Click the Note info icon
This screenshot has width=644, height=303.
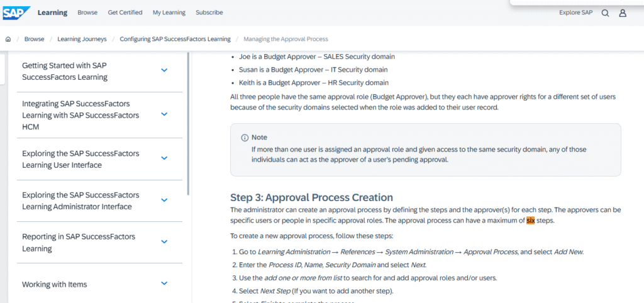[245, 137]
